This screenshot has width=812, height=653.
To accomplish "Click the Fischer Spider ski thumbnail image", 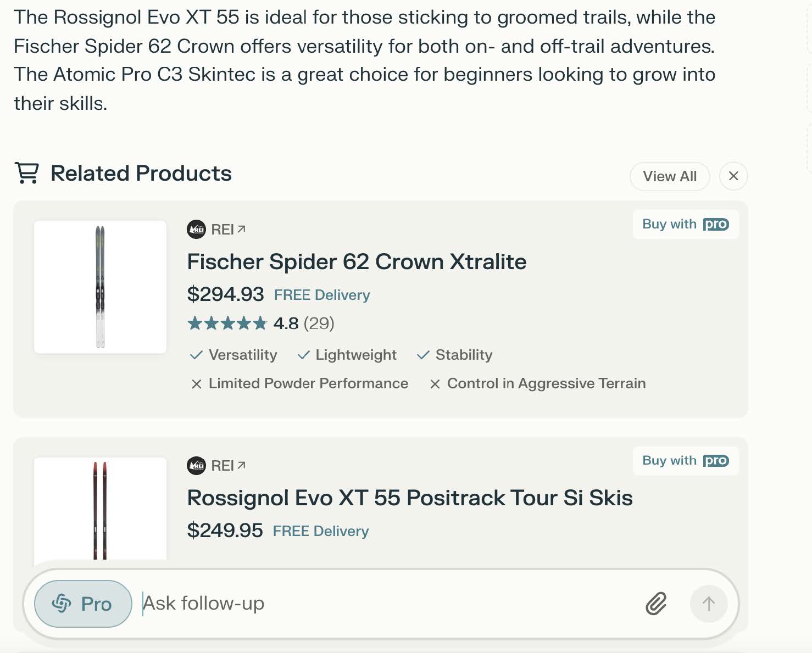I will coord(100,287).
